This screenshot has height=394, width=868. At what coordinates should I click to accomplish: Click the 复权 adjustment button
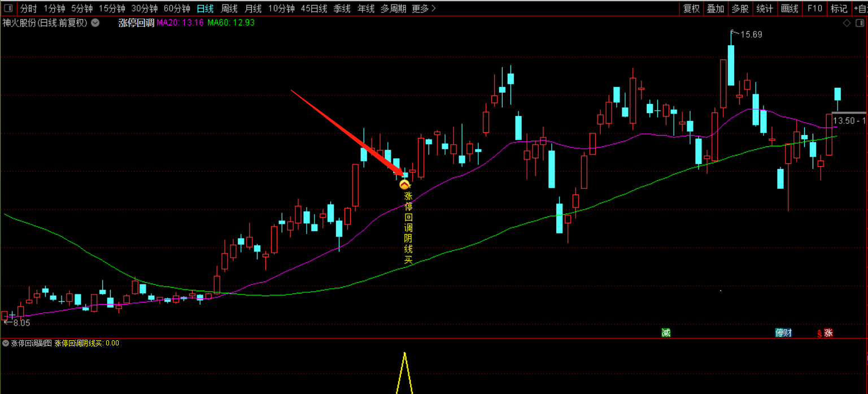[x=692, y=8]
